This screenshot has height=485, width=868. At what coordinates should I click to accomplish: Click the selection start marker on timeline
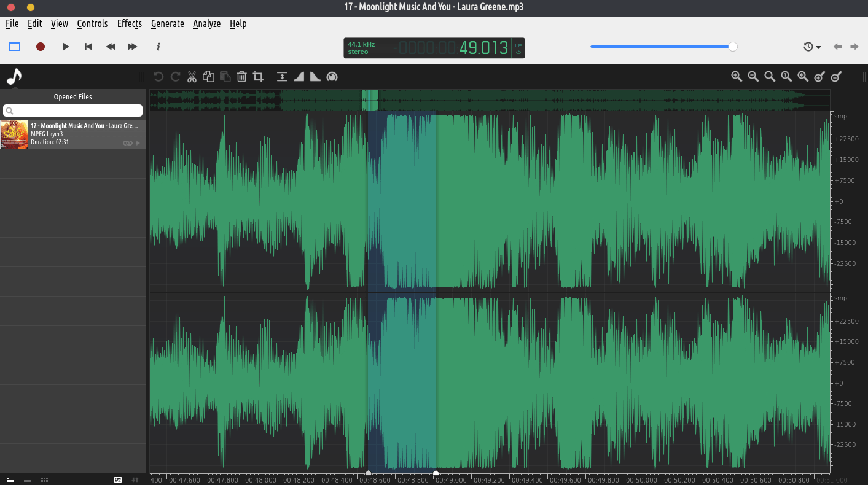368,473
